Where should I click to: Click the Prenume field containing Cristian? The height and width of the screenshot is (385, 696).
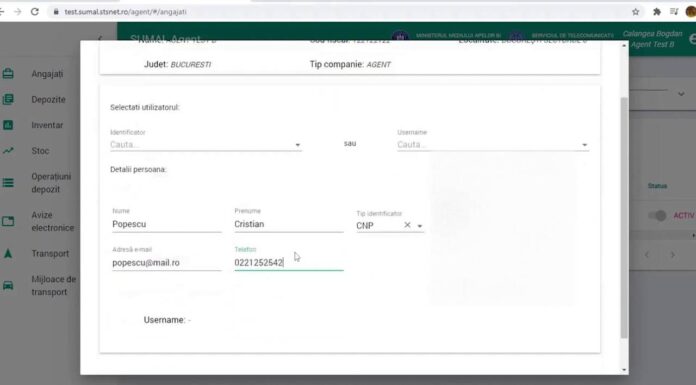pyautogui.click(x=289, y=224)
